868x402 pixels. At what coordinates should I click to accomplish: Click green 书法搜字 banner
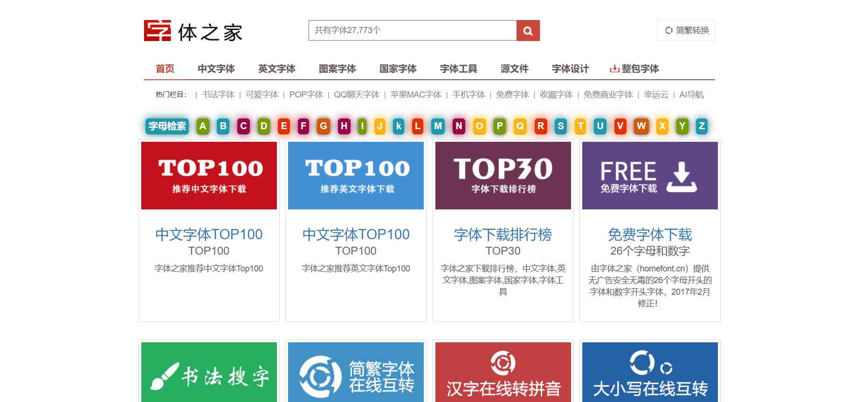tap(209, 372)
